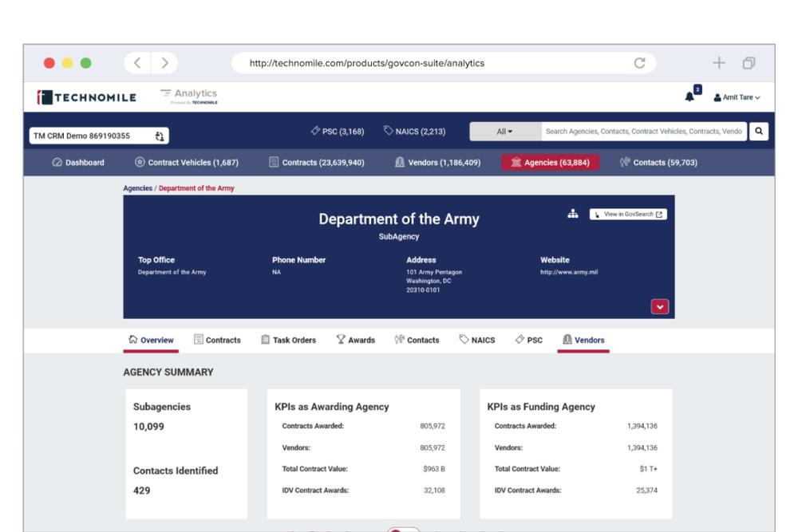The width and height of the screenshot is (798, 532).
Task: Expand agency details with red chevron
Action: pyautogui.click(x=660, y=307)
